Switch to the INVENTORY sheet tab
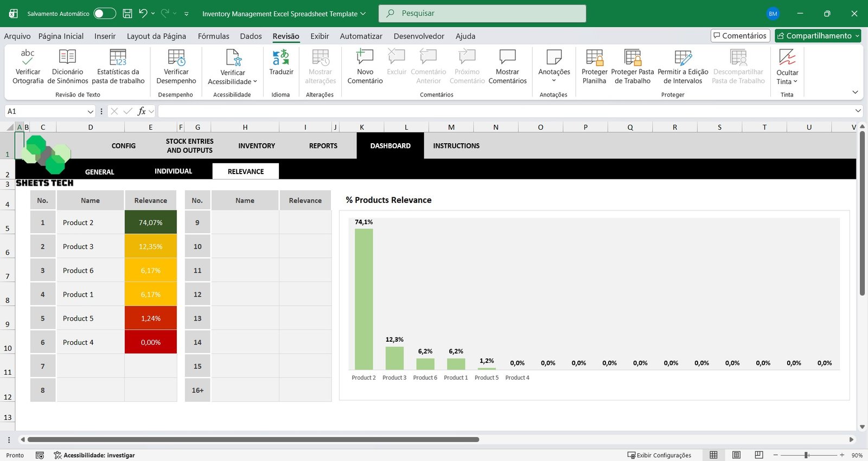 coord(257,146)
